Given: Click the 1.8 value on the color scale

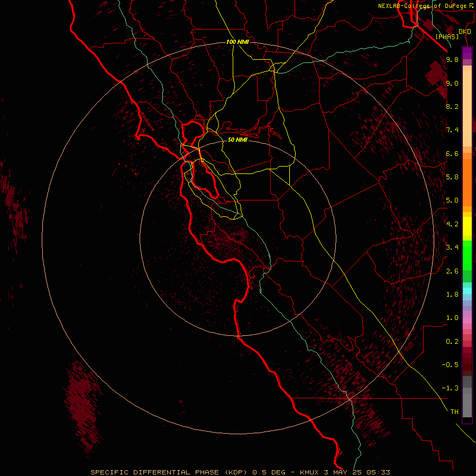Looking at the screenshot, I should [x=452, y=295].
